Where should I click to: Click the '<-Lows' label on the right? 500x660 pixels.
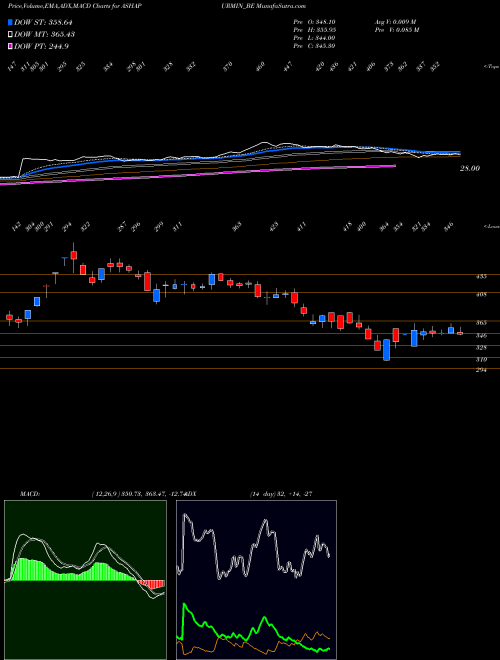[491, 226]
